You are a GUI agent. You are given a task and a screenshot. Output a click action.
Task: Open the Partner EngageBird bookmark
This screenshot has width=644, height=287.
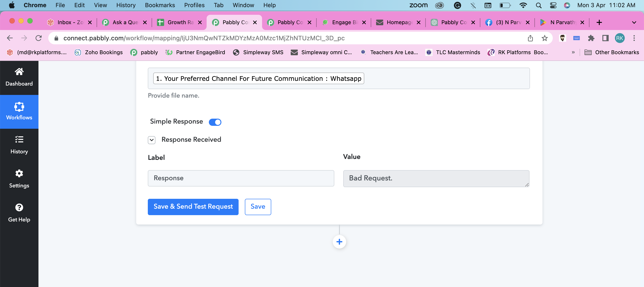pyautogui.click(x=195, y=52)
